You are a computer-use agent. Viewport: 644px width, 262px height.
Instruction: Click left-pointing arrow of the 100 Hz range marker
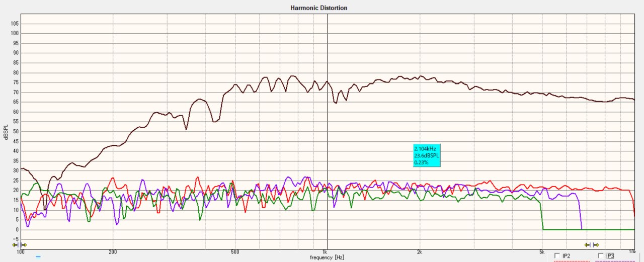(16, 245)
